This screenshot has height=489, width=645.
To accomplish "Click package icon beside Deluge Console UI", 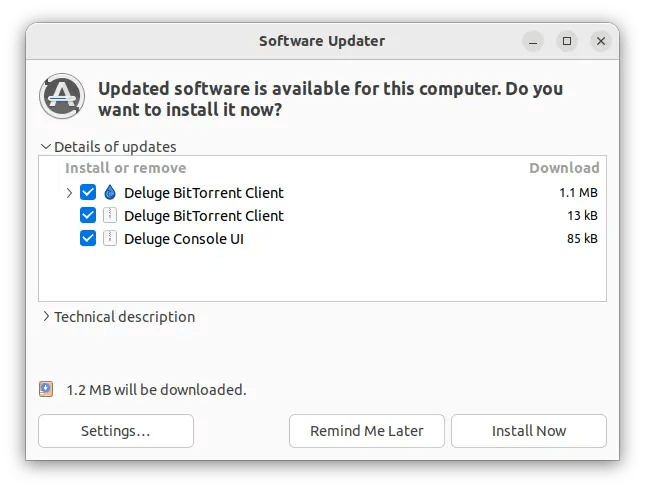I will pos(110,238).
